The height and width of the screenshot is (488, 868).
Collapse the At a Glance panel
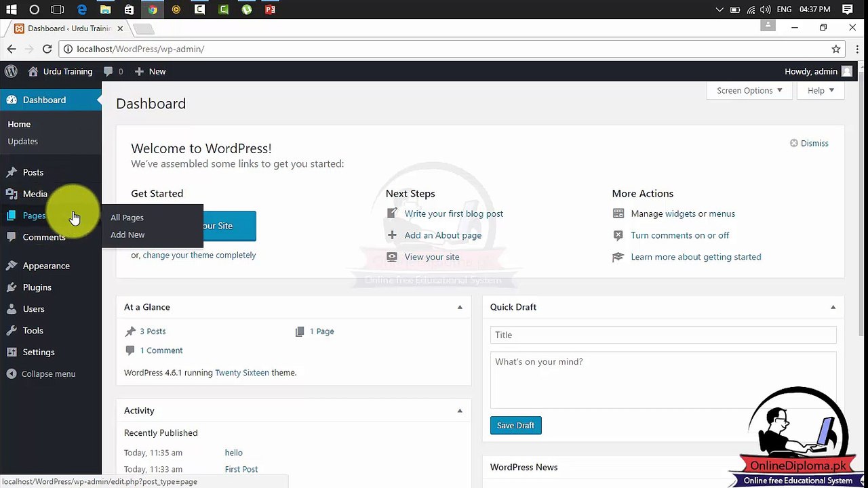click(x=460, y=307)
